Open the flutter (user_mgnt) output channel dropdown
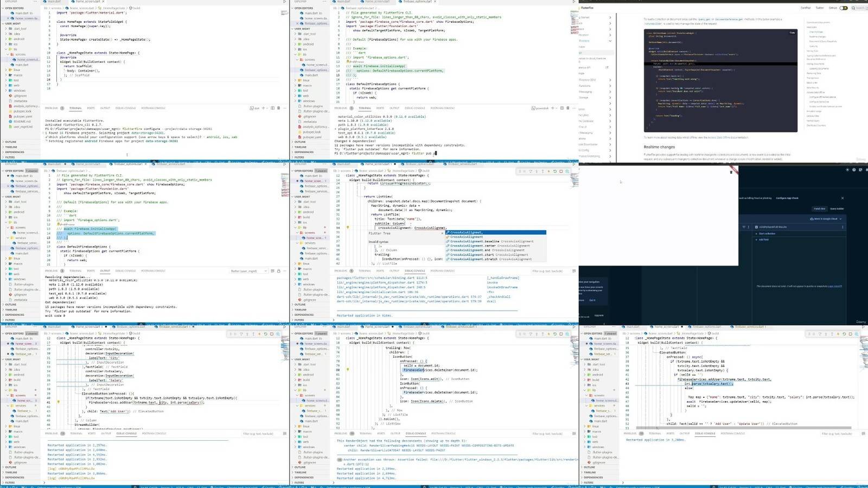 (x=248, y=271)
